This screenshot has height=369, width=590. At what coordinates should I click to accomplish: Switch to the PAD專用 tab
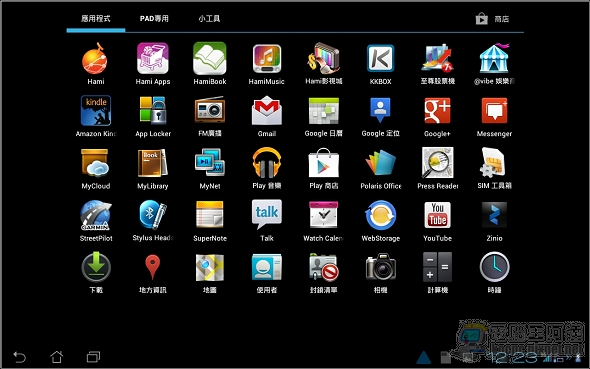click(154, 19)
